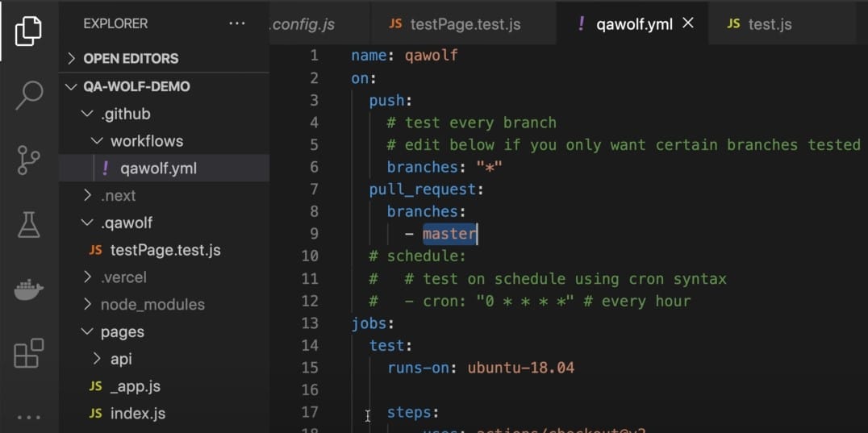Click 'name: qawolf' on line 1
Image resolution: width=868 pixels, height=433 pixels.
click(x=405, y=56)
